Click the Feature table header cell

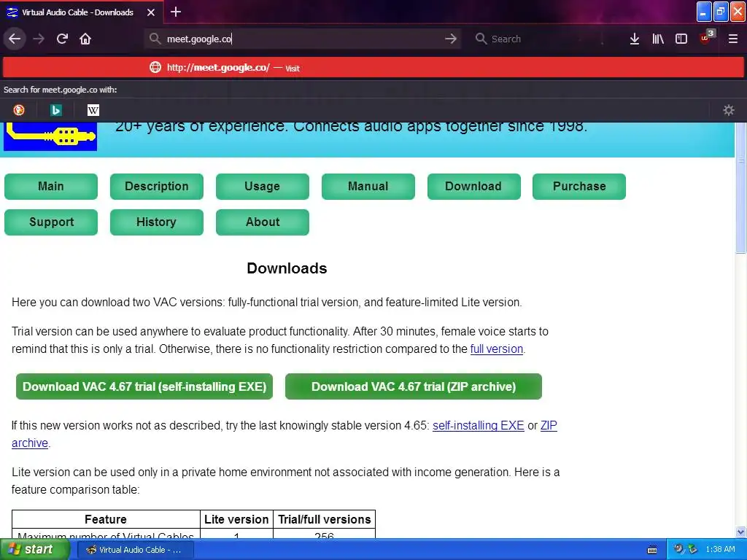click(x=106, y=519)
